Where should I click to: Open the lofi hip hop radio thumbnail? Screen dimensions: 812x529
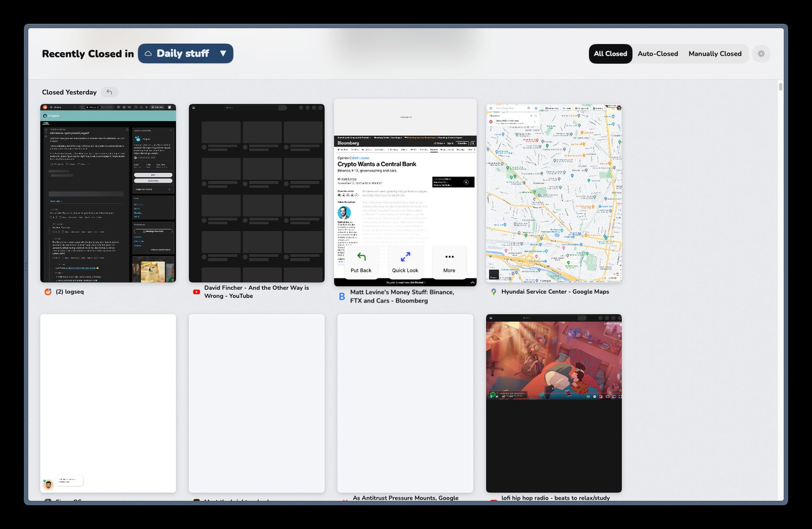click(x=554, y=403)
